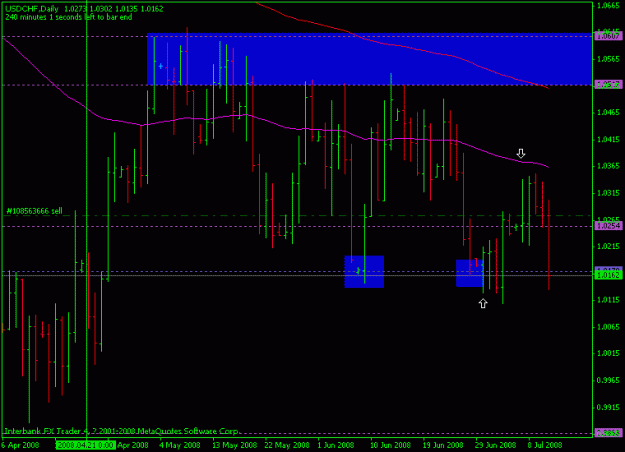The image size is (625, 452).
Task: Click the 1.0565 price axis label
Action: [x=608, y=59]
